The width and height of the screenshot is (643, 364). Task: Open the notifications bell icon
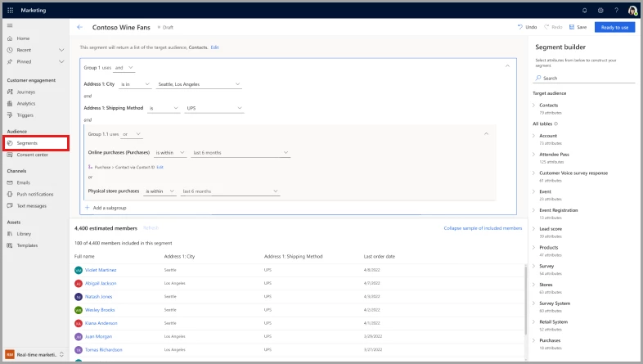[x=584, y=11]
